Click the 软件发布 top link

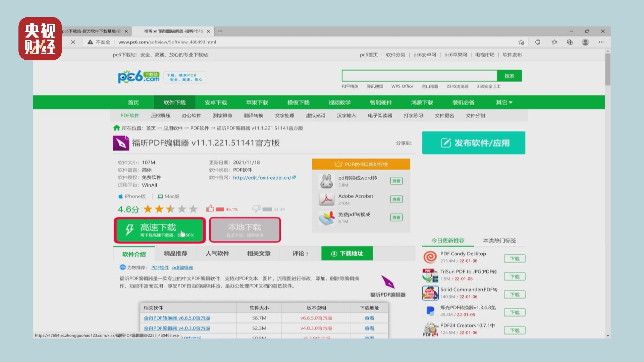pos(512,55)
